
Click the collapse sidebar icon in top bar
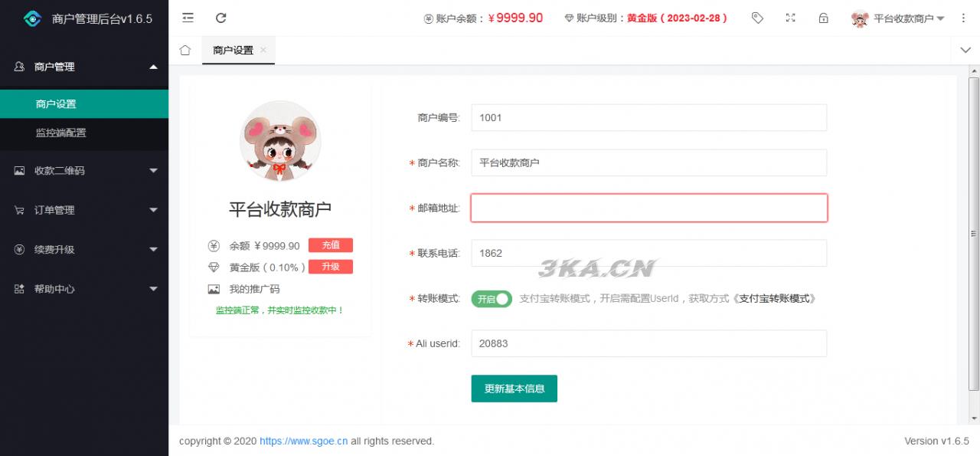point(187,18)
